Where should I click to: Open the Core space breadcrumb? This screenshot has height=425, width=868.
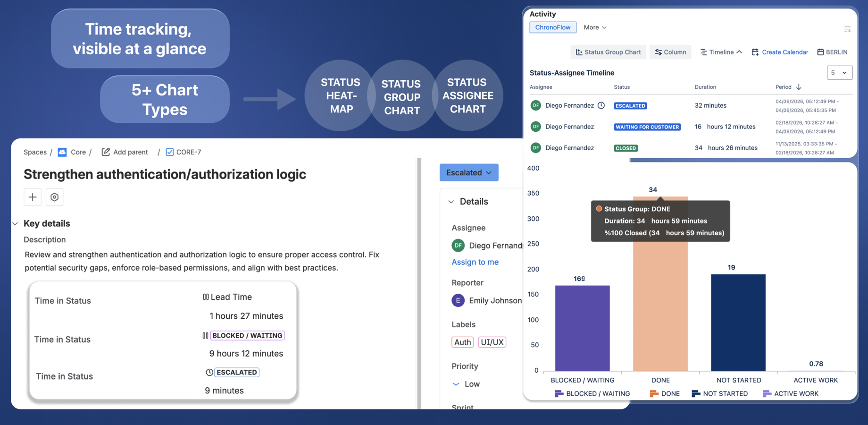tap(78, 152)
